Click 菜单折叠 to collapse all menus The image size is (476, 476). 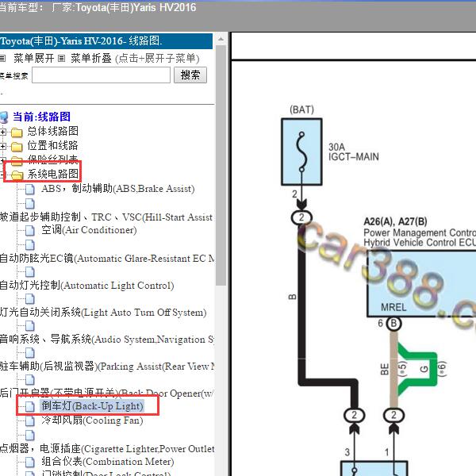pyautogui.click(x=91, y=58)
